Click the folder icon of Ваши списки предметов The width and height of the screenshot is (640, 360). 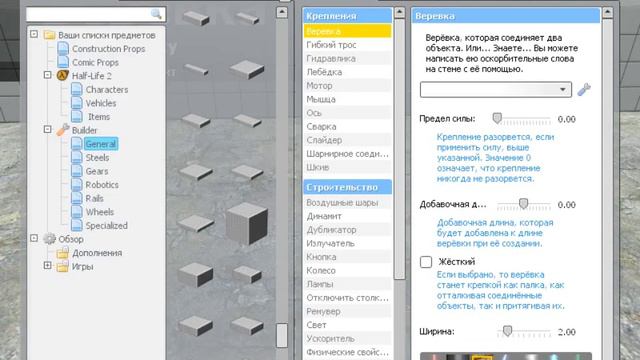click(x=49, y=35)
